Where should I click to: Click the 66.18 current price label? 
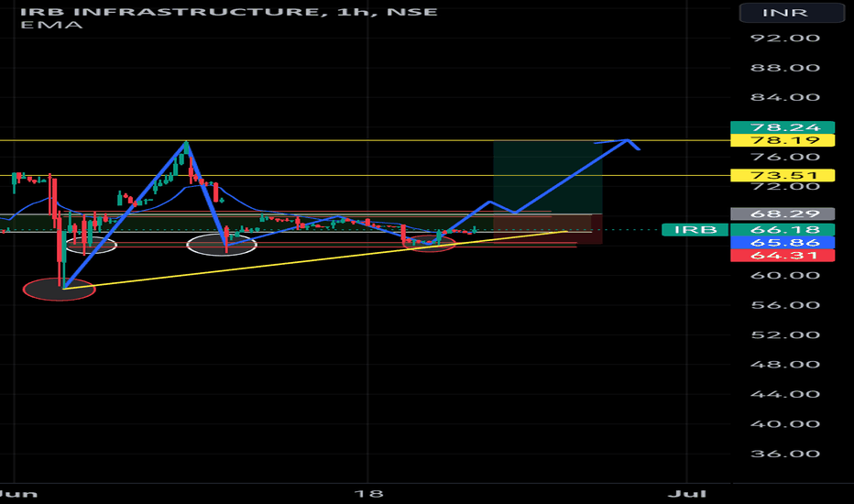point(783,229)
